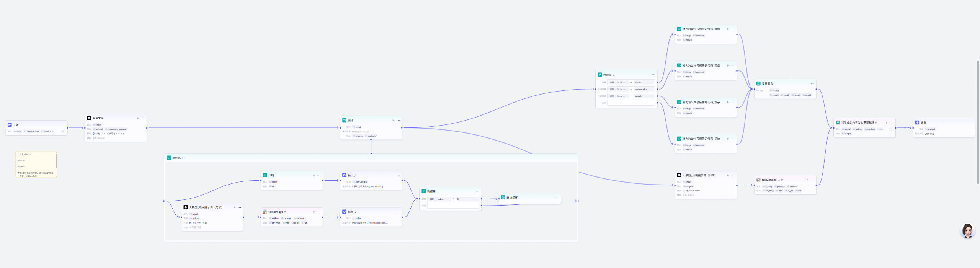Open the 循环 node three-dot menu
980x268 pixels.
tap(398, 120)
